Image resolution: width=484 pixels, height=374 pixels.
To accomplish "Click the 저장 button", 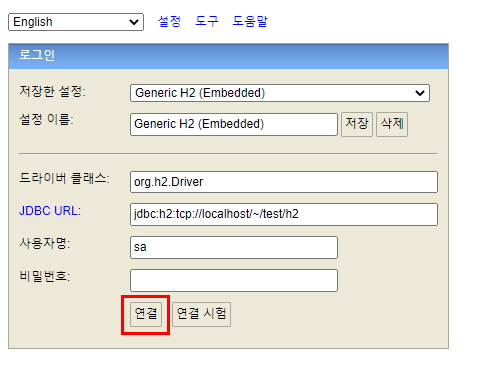I will (x=357, y=124).
